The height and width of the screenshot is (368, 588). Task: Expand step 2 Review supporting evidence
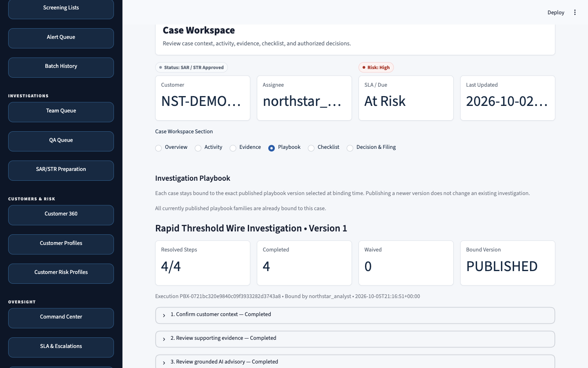click(x=355, y=339)
